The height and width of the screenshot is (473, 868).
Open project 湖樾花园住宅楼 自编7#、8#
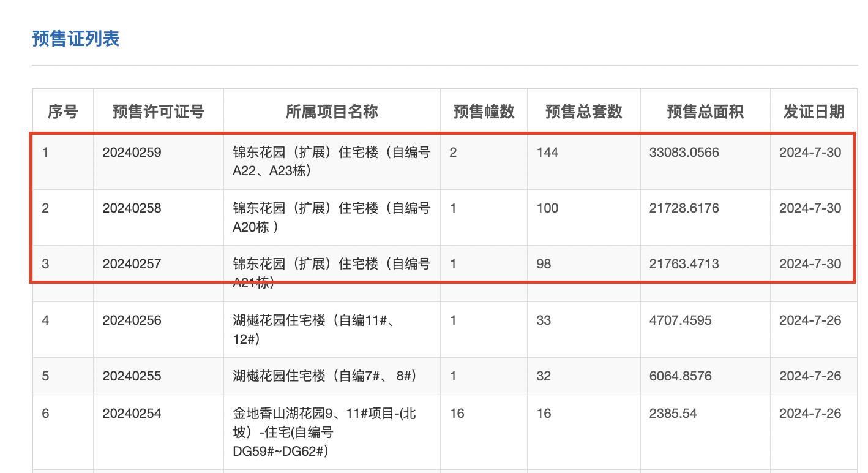tap(325, 376)
